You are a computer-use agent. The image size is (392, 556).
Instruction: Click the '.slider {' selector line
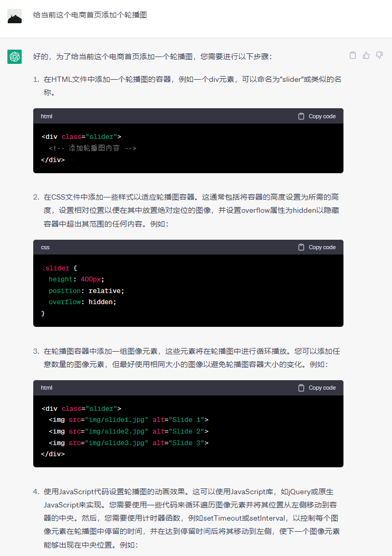coord(59,268)
